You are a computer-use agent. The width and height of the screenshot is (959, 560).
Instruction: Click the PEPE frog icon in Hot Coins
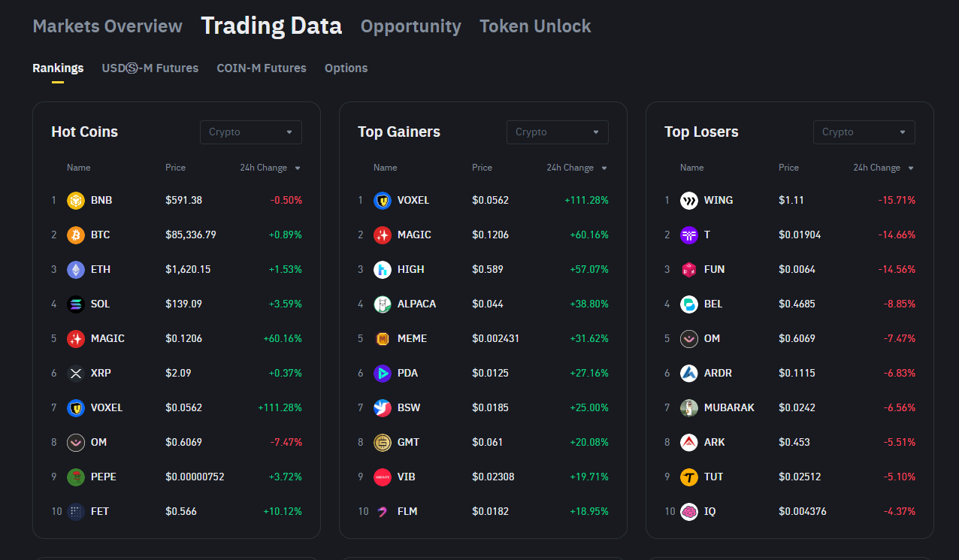[76, 477]
